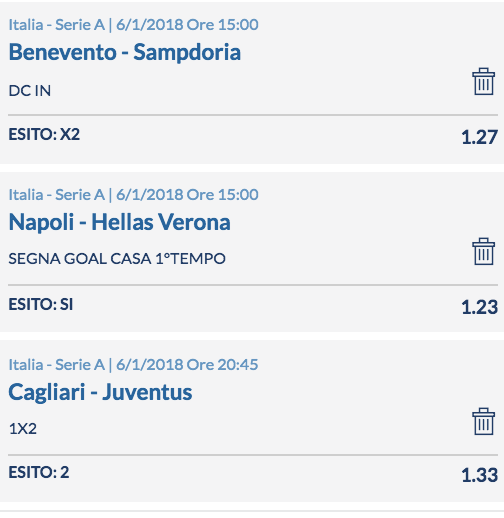Click the DC IN market type

(30, 91)
